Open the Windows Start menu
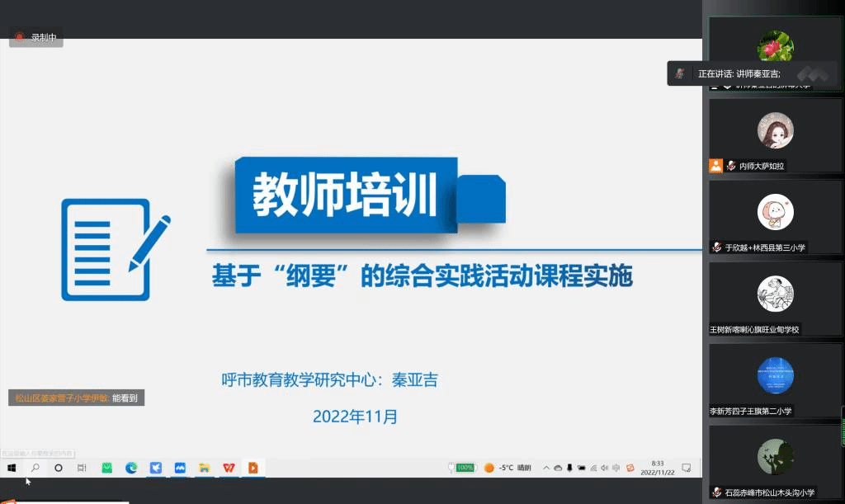The image size is (845, 504). [12, 468]
